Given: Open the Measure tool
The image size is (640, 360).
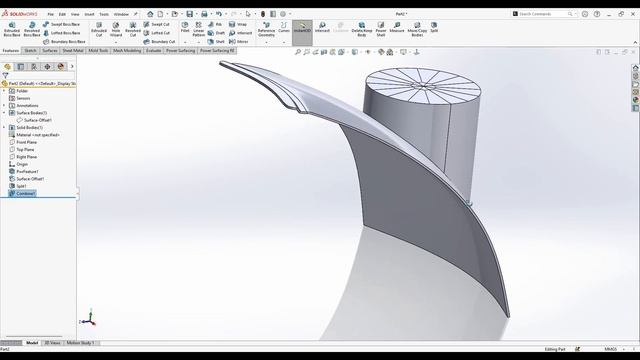Looking at the screenshot, I should coord(397,27).
